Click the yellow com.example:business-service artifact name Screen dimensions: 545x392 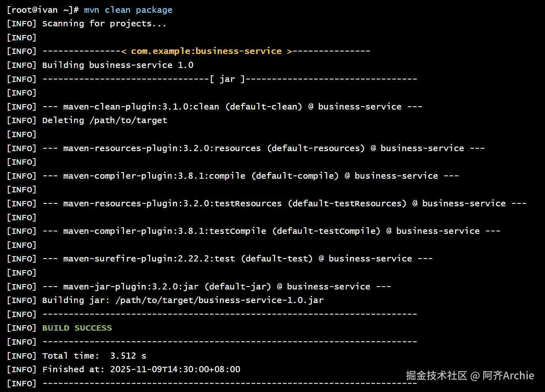point(206,51)
